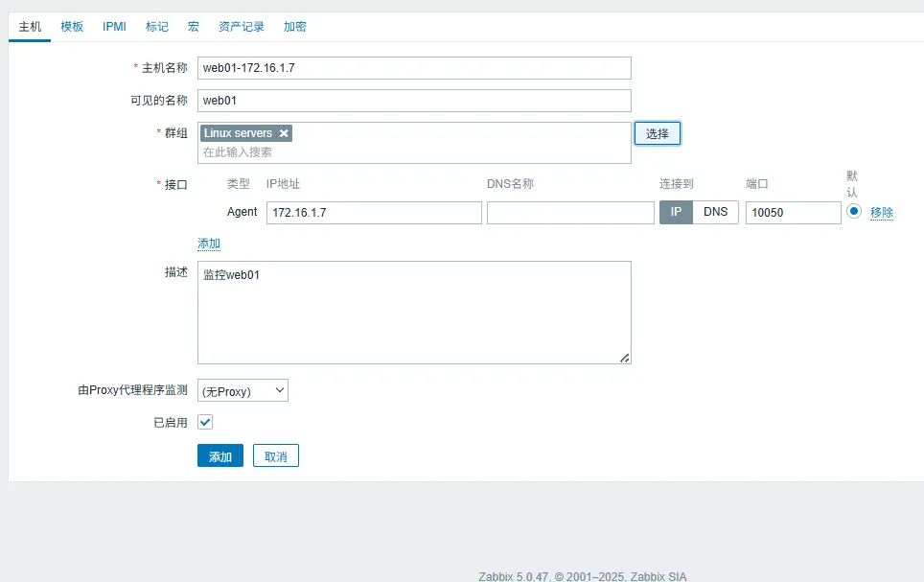Image resolution: width=924 pixels, height=582 pixels.
Task: Click the 移除 interface link
Action: (882, 213)
